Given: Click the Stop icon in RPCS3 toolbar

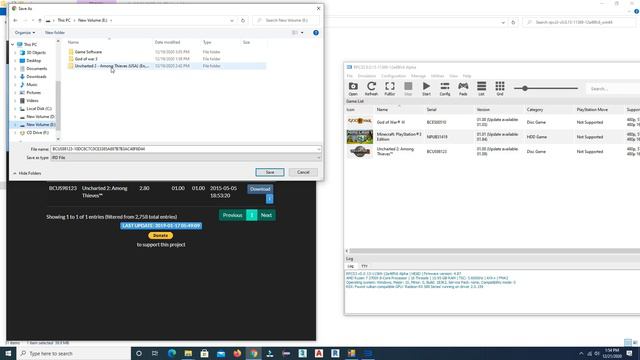Looking at the screenshot, I should point(408,89).
